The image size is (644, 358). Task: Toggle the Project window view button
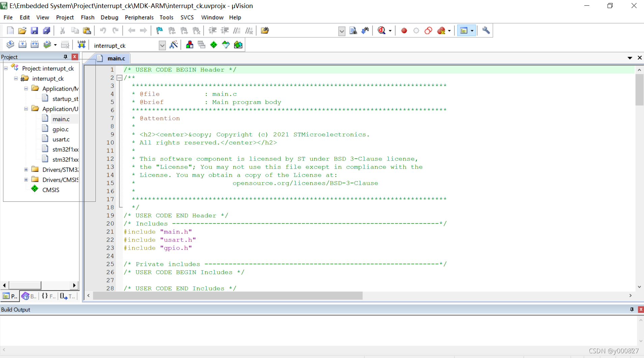click(x=464, y=31)
